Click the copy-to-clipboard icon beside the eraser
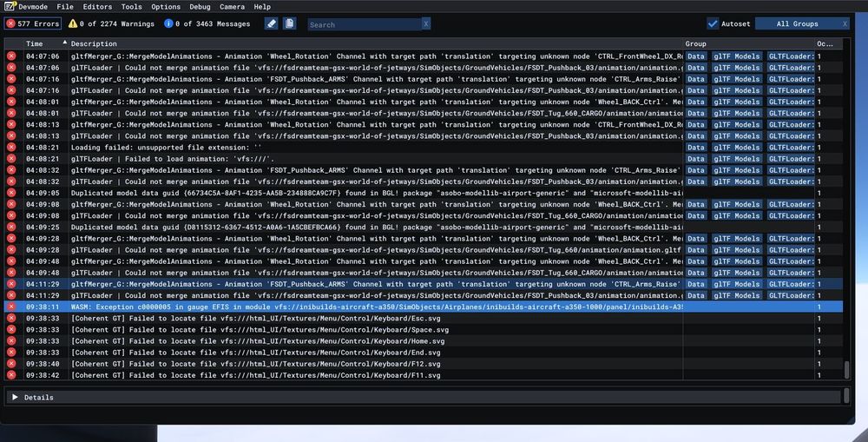This screenshot has height=442, width=868. click(290, 23)
